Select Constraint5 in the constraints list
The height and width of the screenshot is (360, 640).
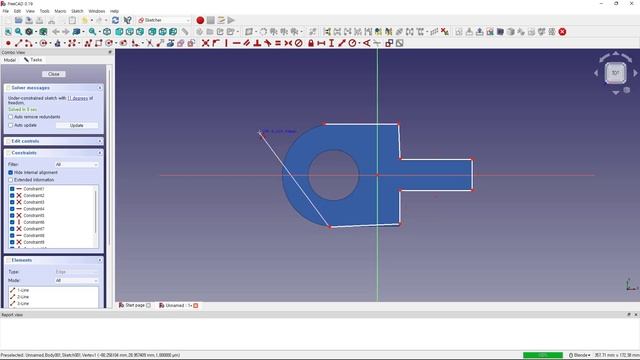[34, 216]
